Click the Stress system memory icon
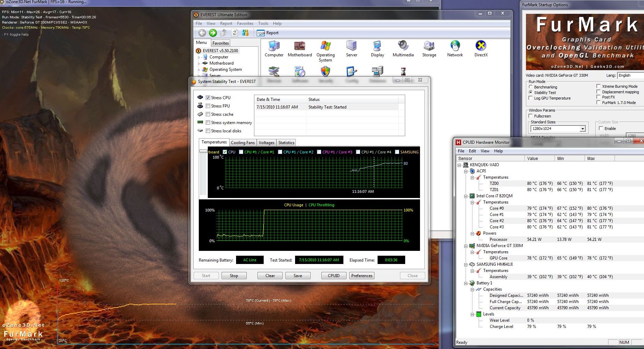Screen dimensions: 644x349 coord(200,122)
